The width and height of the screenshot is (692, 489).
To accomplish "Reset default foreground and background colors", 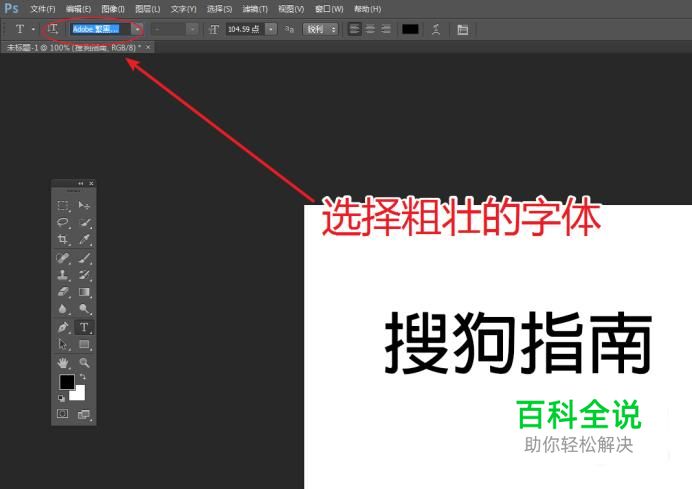I will (x=61, y=399).
